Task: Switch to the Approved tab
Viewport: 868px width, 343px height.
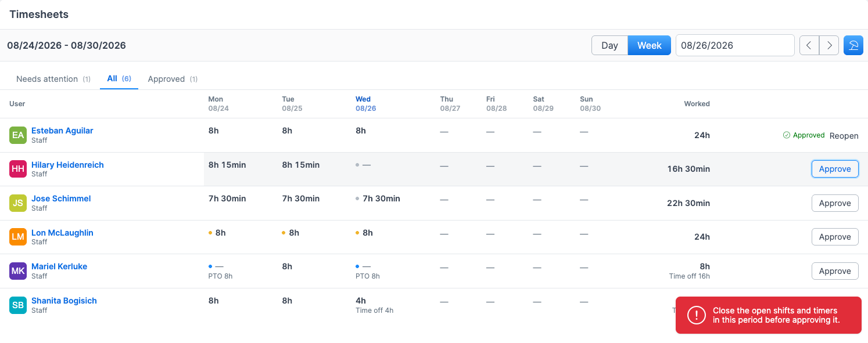Action: (173, 79)
